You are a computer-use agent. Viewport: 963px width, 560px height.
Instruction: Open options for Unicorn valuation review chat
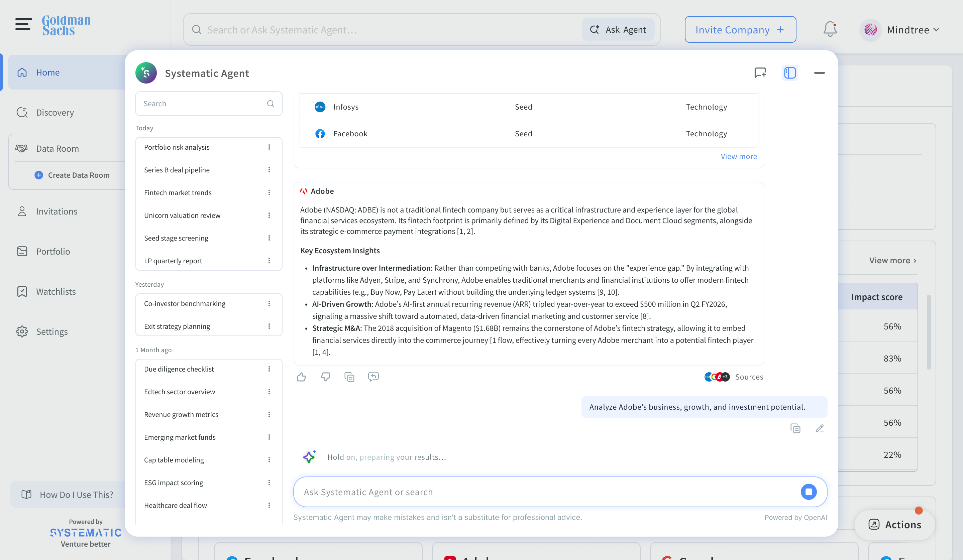269,216
